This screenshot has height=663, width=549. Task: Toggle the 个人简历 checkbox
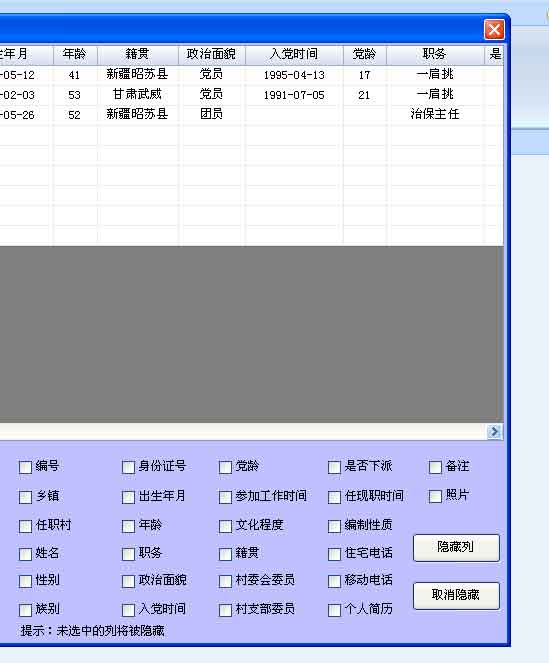tap(334, 610)
